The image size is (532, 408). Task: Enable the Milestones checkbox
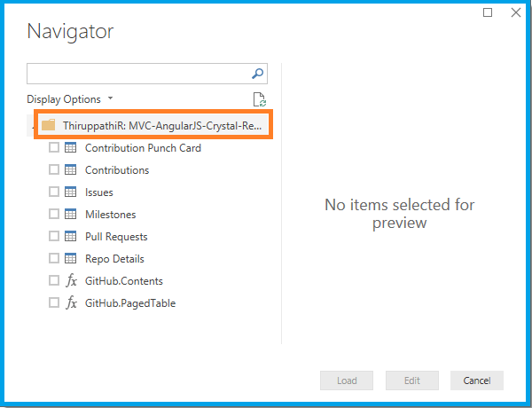coord(54,215)
